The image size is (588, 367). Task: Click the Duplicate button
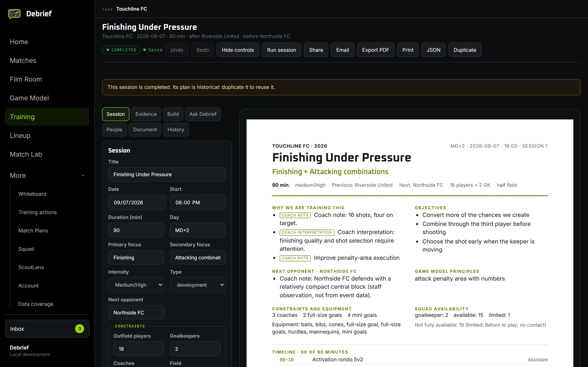pyautogui.click(x=465, y=50)
